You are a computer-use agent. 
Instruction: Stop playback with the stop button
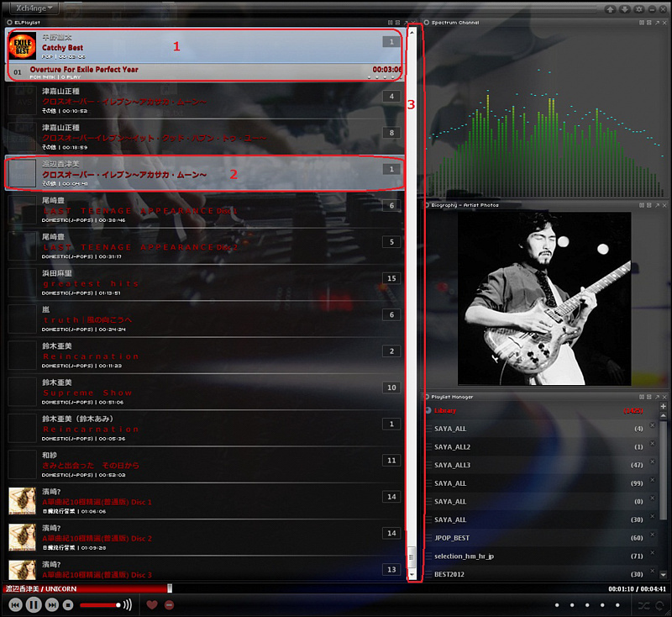[x=68, y=605]
